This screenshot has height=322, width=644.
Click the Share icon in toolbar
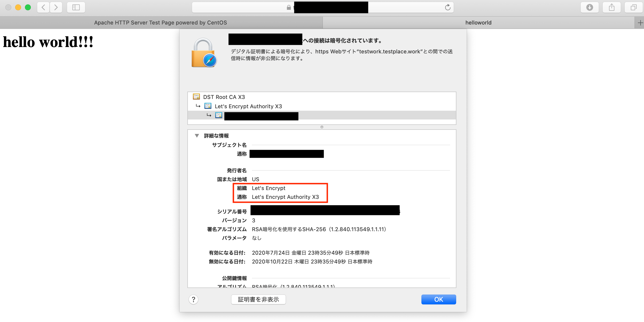tap(611, 8)
